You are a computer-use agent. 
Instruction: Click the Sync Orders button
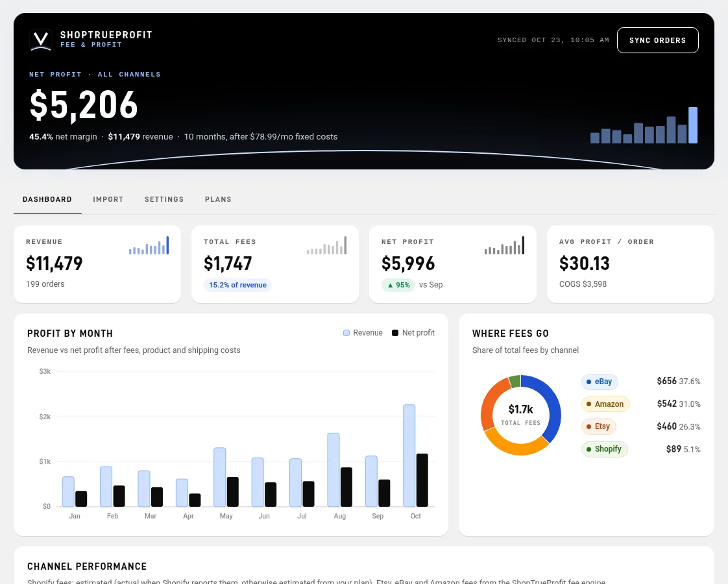657,40
